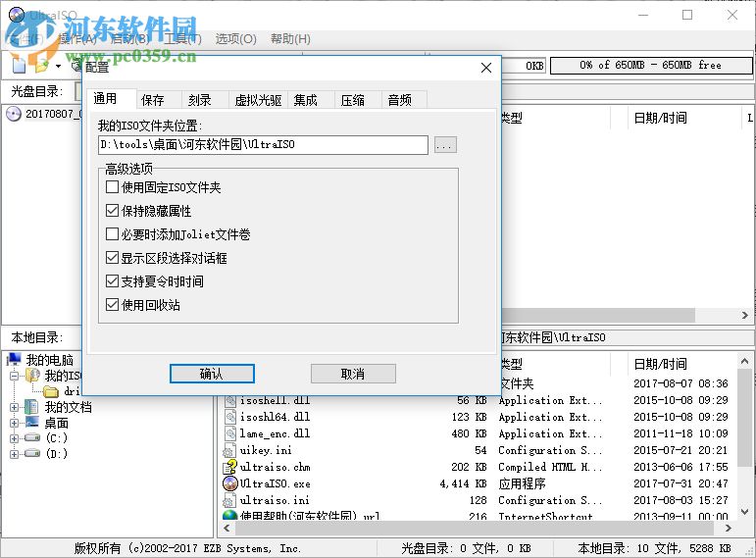This screenshot has width=756, height=558.
Task: Open the 选项(O) menu
Action: [x=235, y=38]
